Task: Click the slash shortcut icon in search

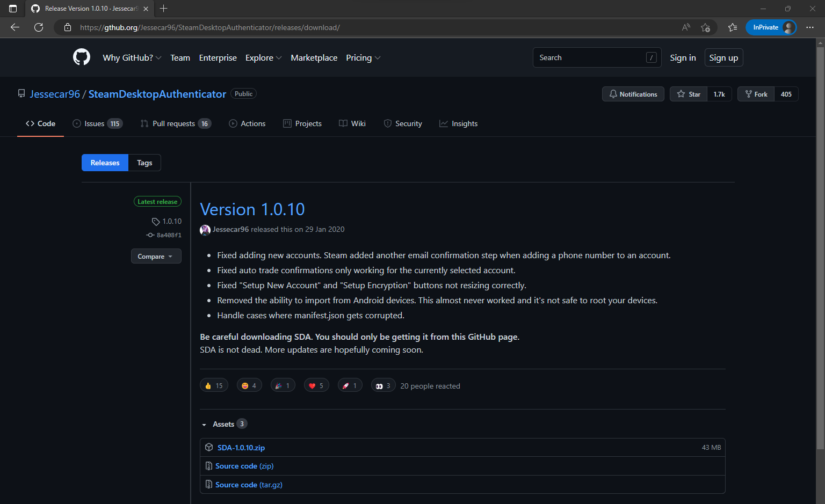Action: click(652, 57)
